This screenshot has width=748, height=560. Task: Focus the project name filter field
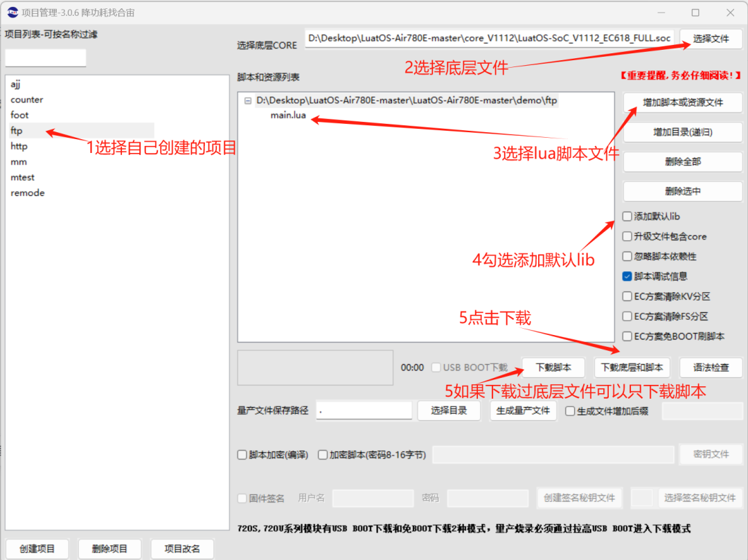(x=46, y=58)
